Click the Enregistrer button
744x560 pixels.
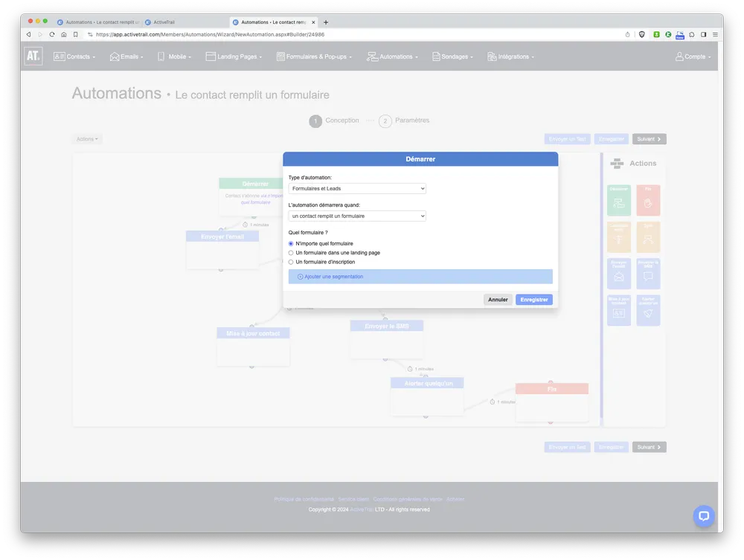pos(533,299)
